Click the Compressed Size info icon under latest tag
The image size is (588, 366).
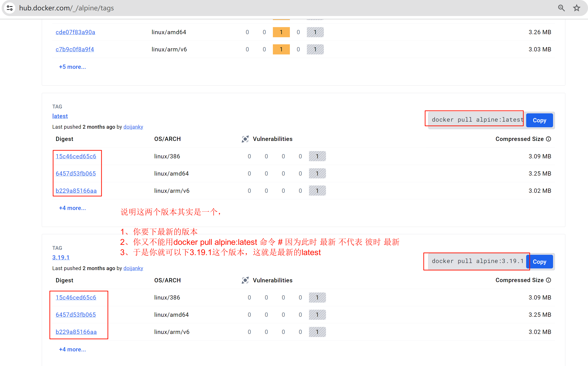click(549, 139)
